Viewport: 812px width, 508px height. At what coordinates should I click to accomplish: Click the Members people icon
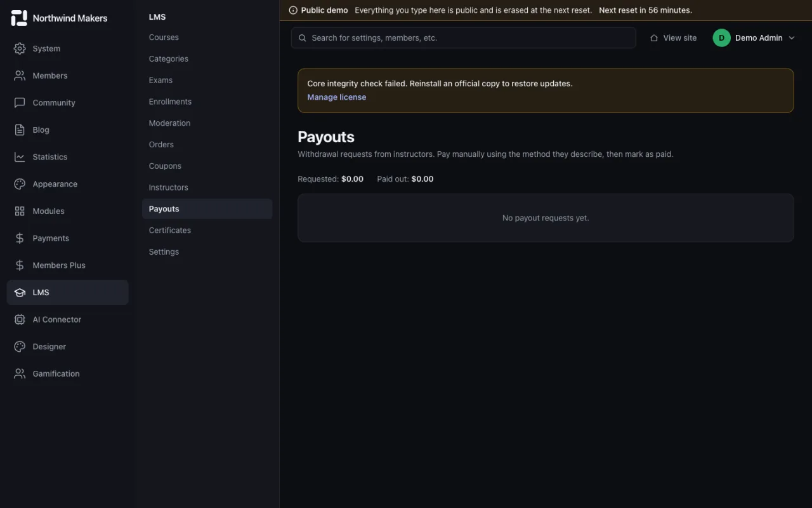coord(20,76)
